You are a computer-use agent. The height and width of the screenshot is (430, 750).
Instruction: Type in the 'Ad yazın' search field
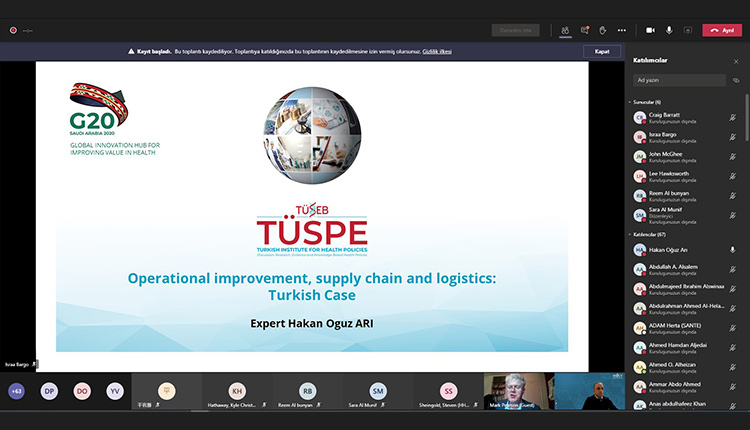[x=680, y=79]
